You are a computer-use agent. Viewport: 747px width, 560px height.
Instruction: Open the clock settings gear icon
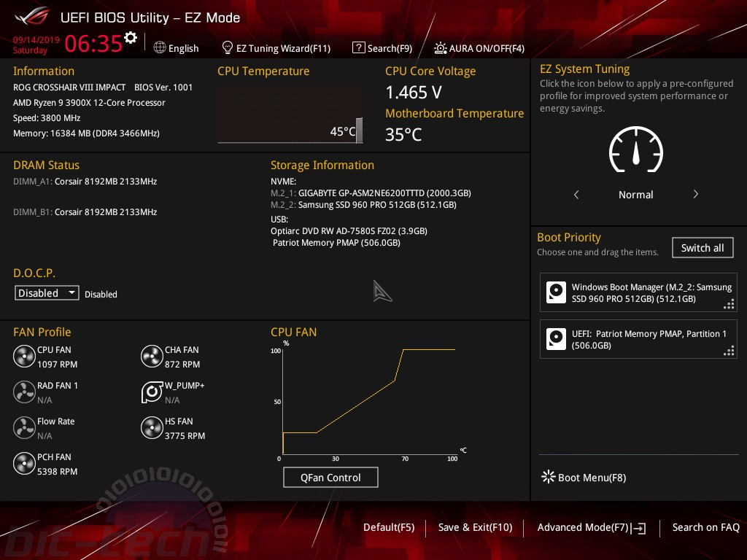[131, 38]
